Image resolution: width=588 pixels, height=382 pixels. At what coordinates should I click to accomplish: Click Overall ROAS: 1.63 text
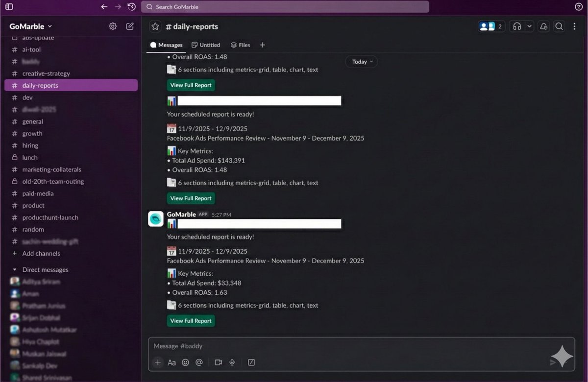click(199, 292)
